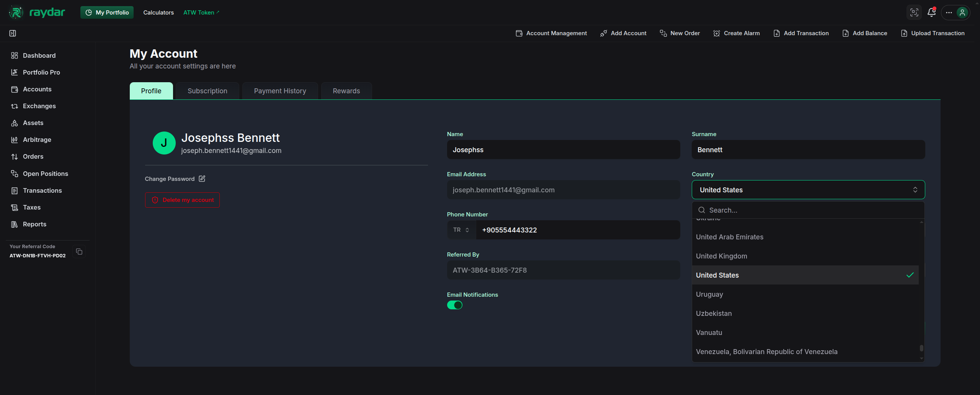Open the Payment History tab
Image resolution: width=980 pixels, height=395 pixels.
pos(280,91)
